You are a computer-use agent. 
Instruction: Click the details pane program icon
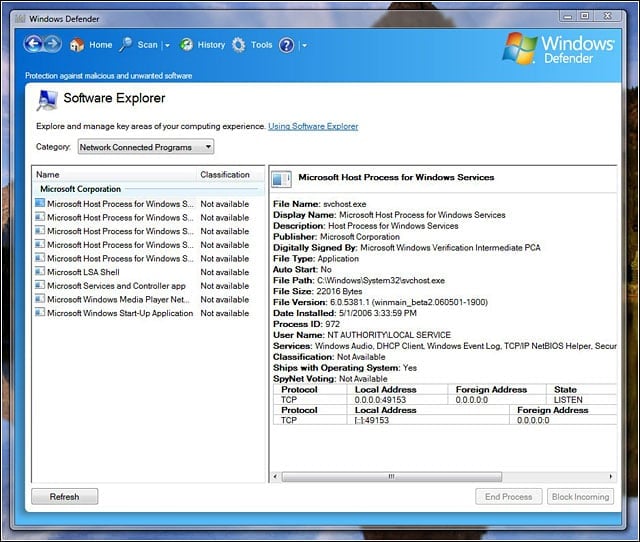(x=282, y=179)
